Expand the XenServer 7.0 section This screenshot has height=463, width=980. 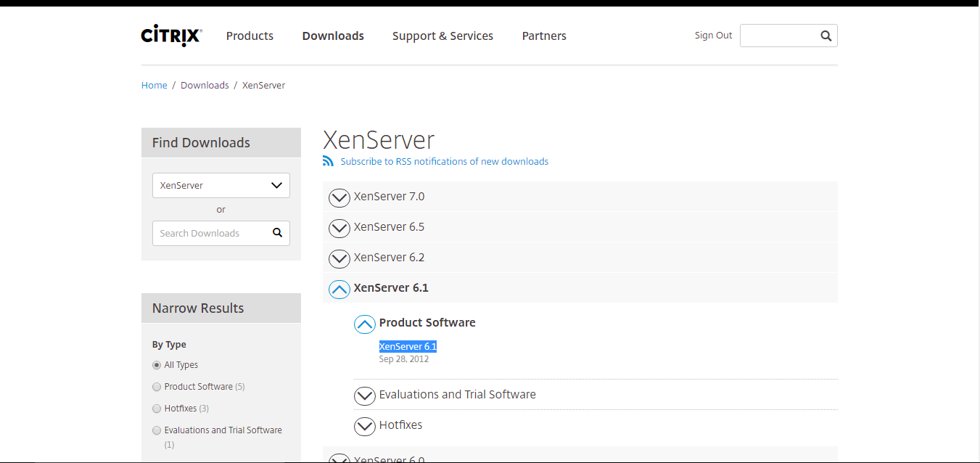point(580,197)
